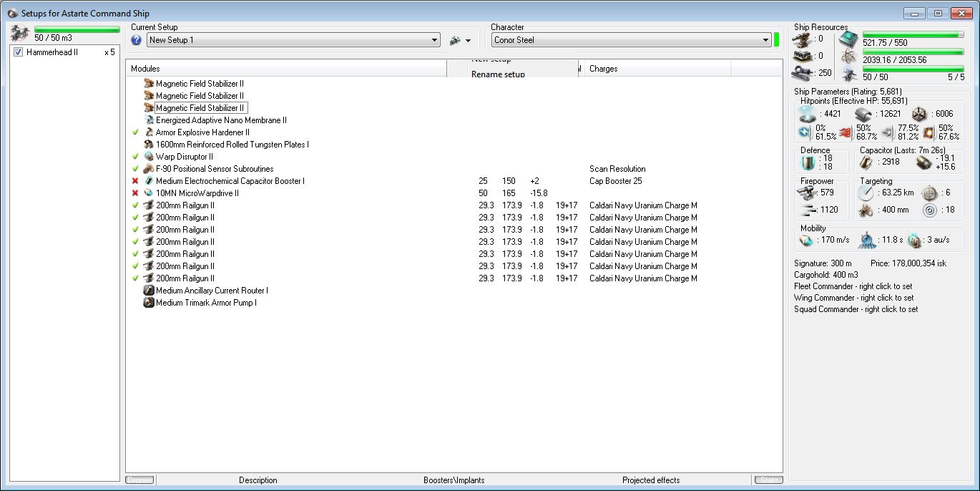Click the Medium Ancillary Current Router rig icon
Image resolution: width=980 pixels, height=491 pixels.
point(150,291)
